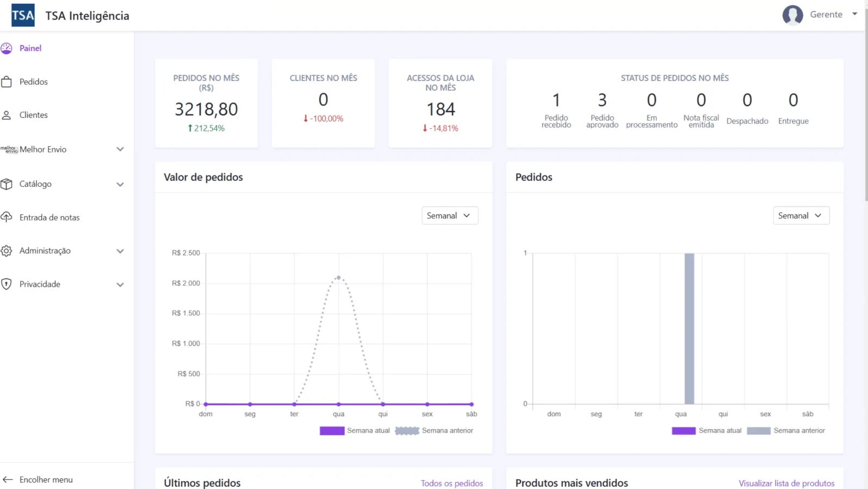This screenshot has width=868, height=489.
Task: Toggle Semana anterior legend in Valor de pedidos
Action: tap(434, 431)
